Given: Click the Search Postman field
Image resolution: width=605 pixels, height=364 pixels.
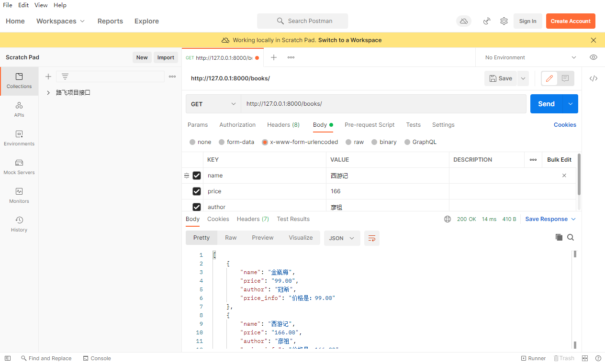Looking at the screenshot, I should point(302,21).
